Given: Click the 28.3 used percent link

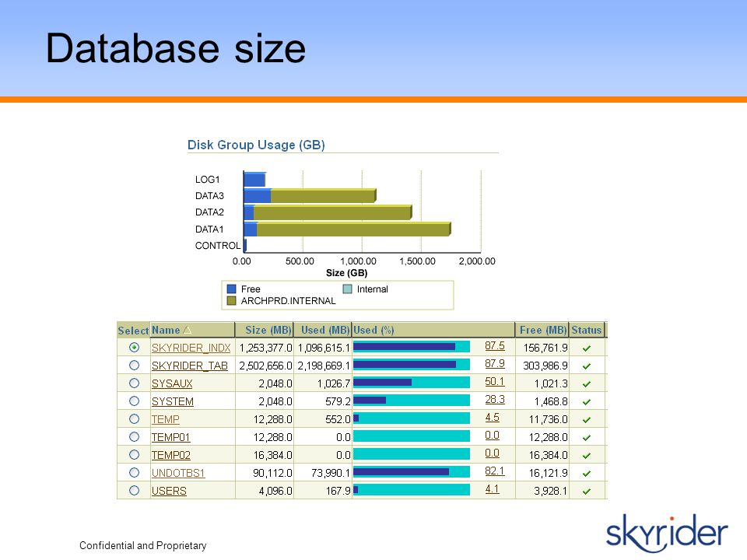Looking at the screenshot, I should point(495,400).
